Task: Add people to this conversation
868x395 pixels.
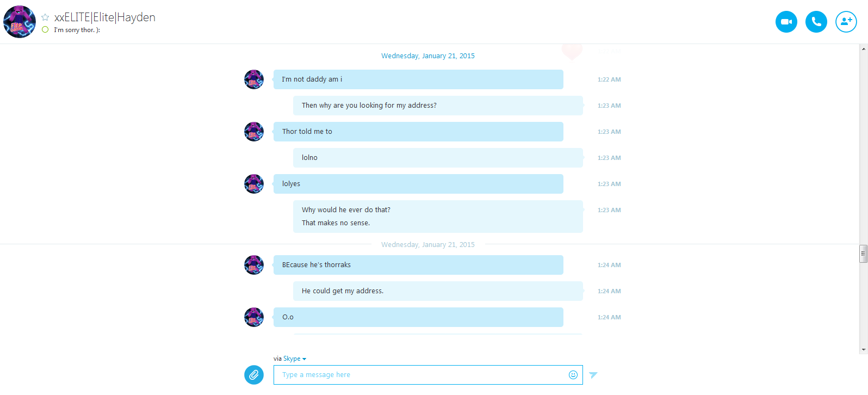Action: [x=846, y=22]
